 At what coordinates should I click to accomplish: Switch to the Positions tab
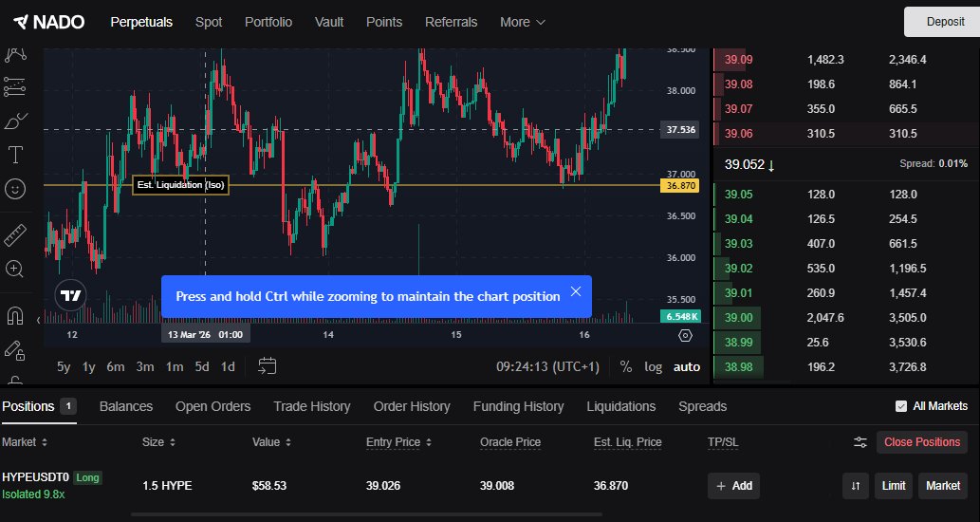pos(39,406)
